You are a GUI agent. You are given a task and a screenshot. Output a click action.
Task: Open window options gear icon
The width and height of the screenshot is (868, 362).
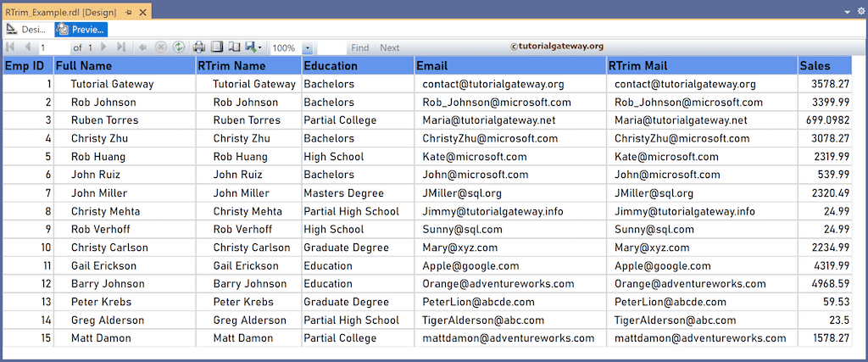[x=861, y=12]
